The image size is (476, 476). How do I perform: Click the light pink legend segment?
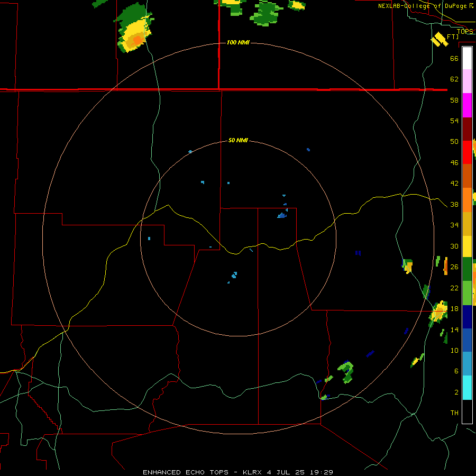[x=467, y=81]
